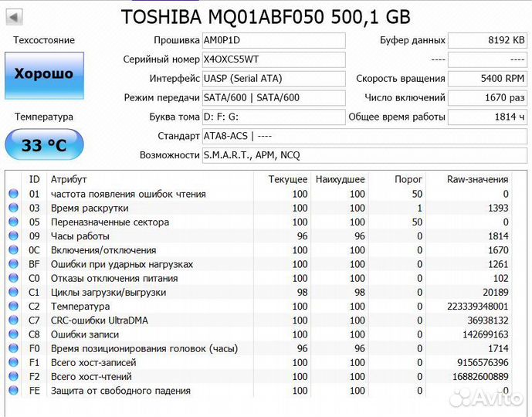532x417 pixels.
Task: Select the rotation speed field 5400 RPM
Action: pos(487,79)
